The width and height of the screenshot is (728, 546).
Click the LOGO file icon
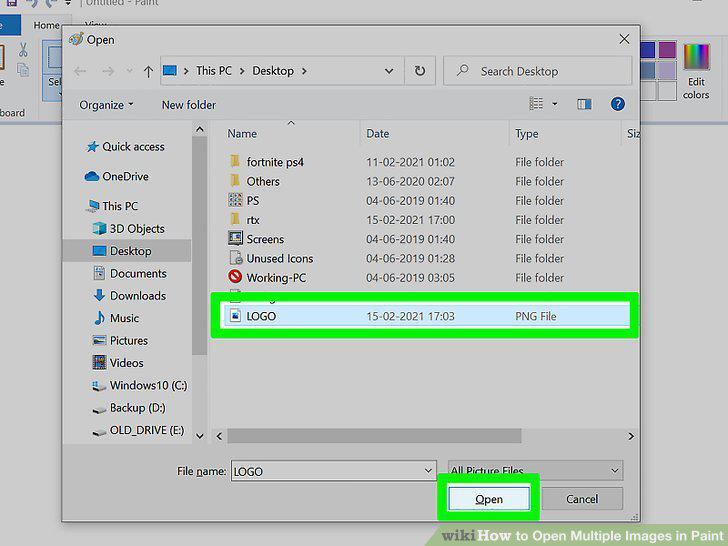[235, 316]
